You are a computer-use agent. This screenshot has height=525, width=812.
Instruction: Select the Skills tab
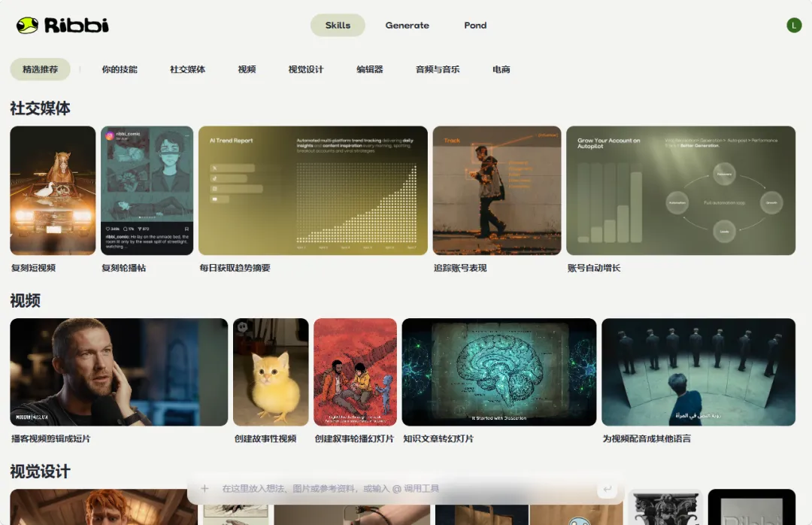[x=338, y=26]
